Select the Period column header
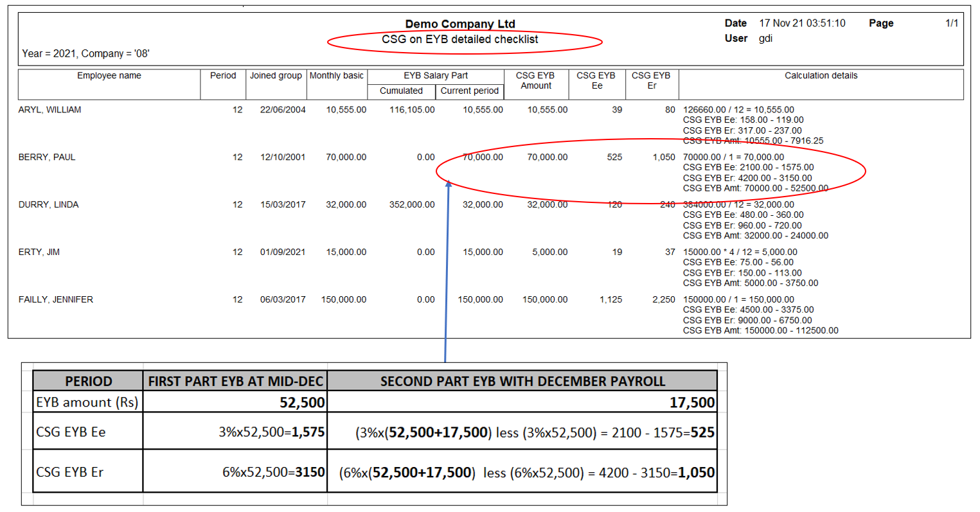 (x=222, y=76)
